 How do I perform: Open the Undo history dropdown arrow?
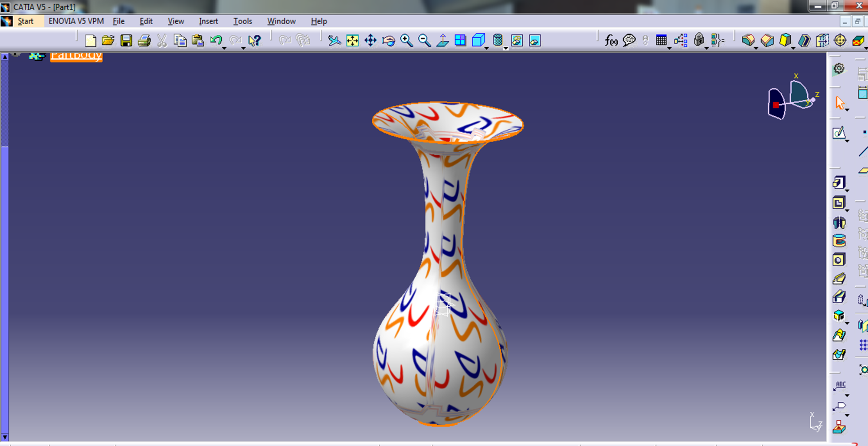coord(224,48)
